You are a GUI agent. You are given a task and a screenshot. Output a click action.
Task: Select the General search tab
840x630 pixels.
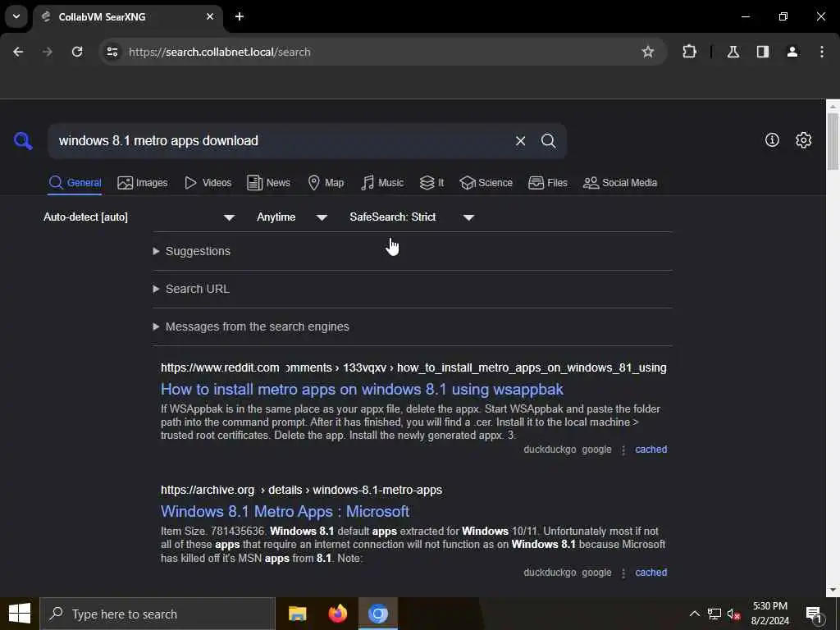(75, 183)
